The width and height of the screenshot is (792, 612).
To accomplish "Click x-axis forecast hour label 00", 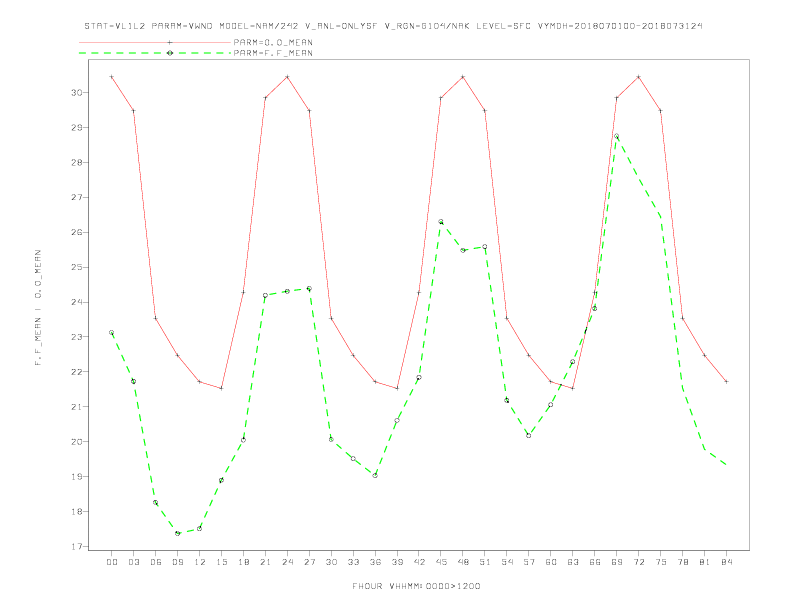I will pyautogui.click(x=112, y=562).
